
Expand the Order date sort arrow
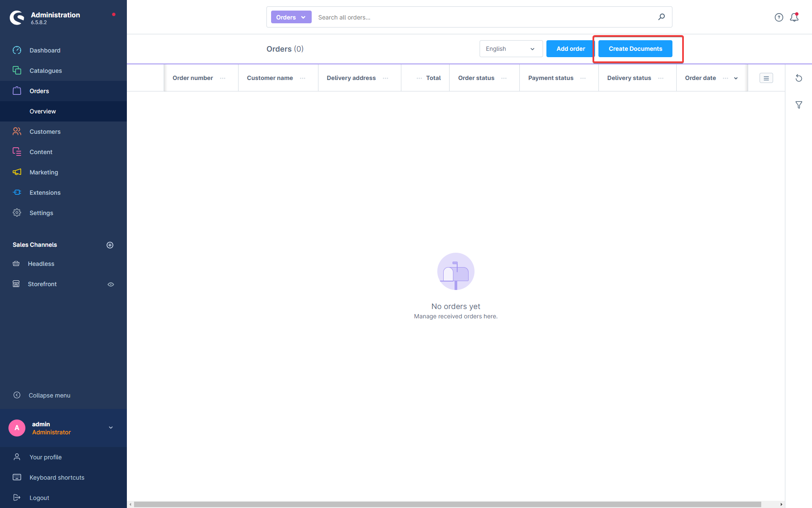(736, 78)
